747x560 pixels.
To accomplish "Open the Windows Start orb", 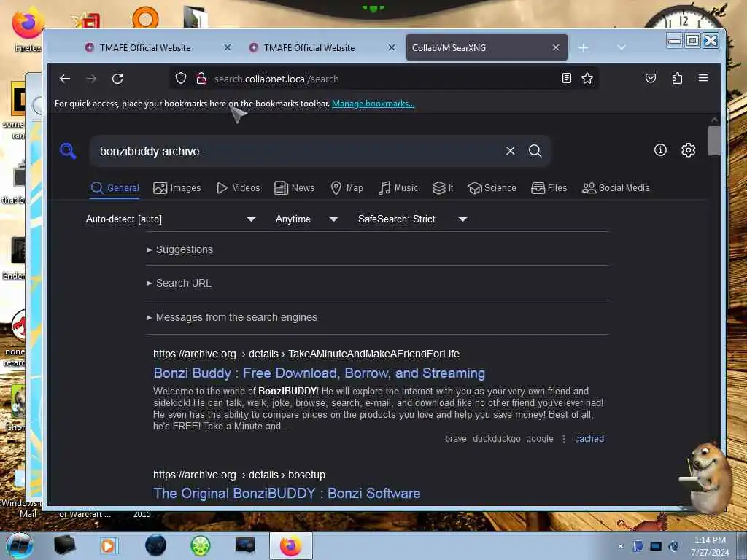I will (19, 545).
